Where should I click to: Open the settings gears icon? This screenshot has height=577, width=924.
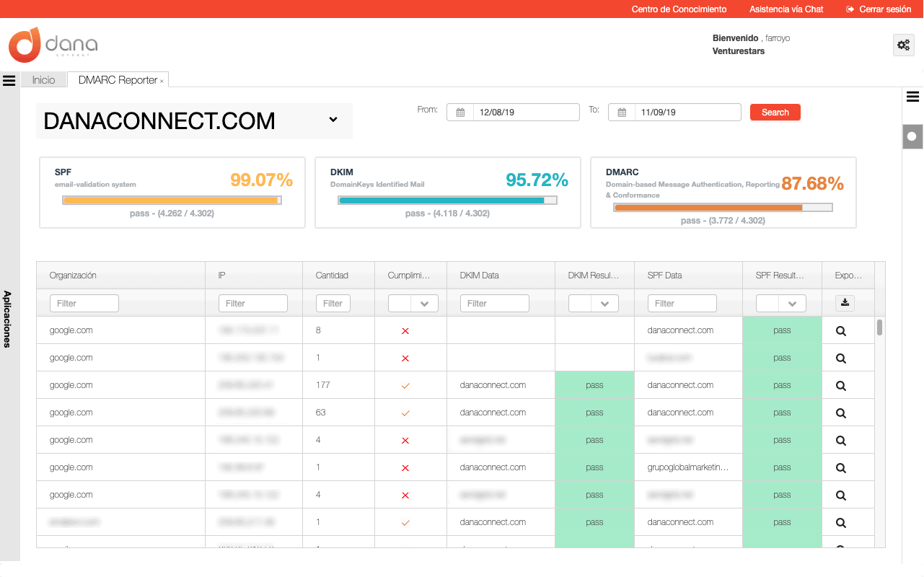tap(903, 45)
